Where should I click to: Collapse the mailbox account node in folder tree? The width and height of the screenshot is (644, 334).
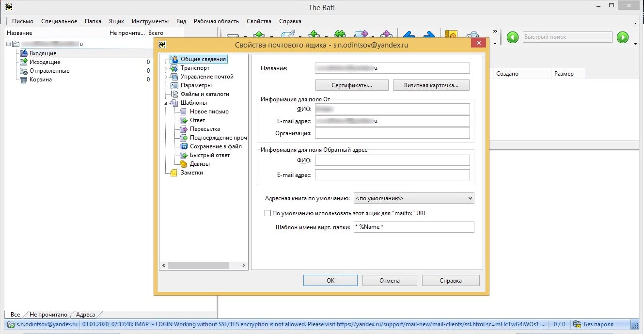click(x=8, y=44)
